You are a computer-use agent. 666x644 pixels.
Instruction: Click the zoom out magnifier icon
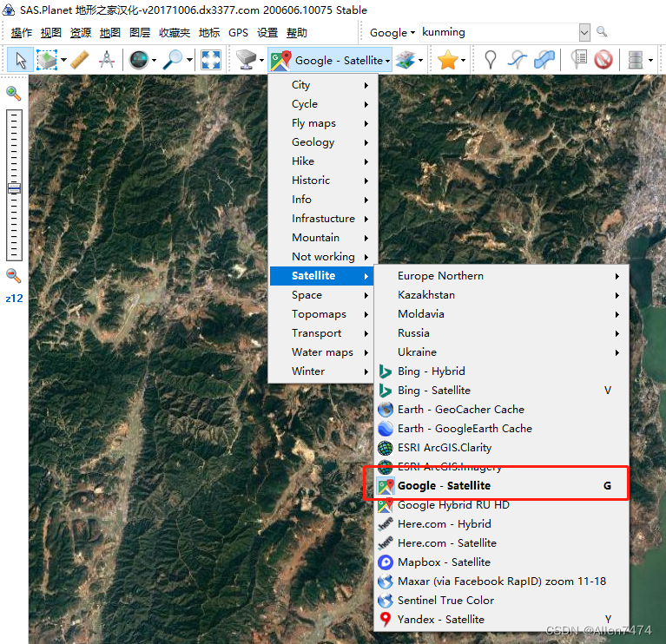coord(14,276)
